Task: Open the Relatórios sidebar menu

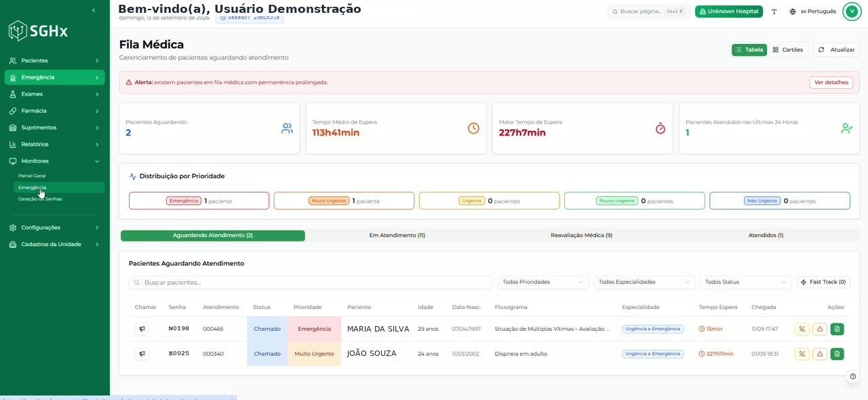Action: pyautogui.click(x=54, y=144)
